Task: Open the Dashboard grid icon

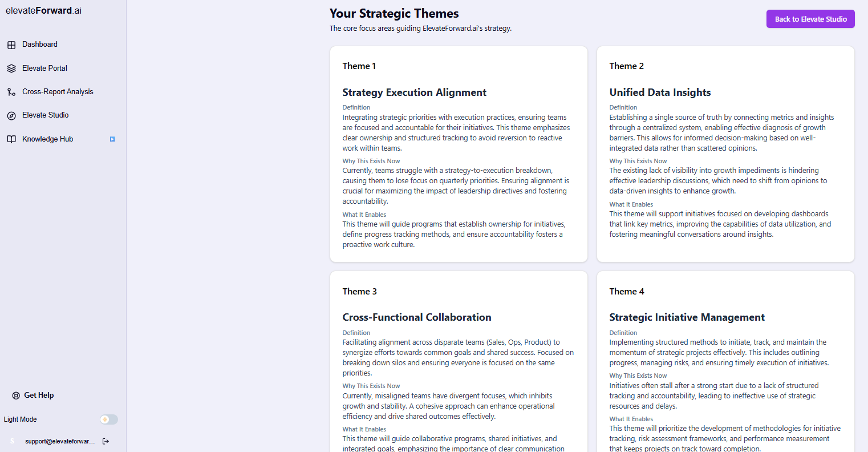Action: pos(11,44)
